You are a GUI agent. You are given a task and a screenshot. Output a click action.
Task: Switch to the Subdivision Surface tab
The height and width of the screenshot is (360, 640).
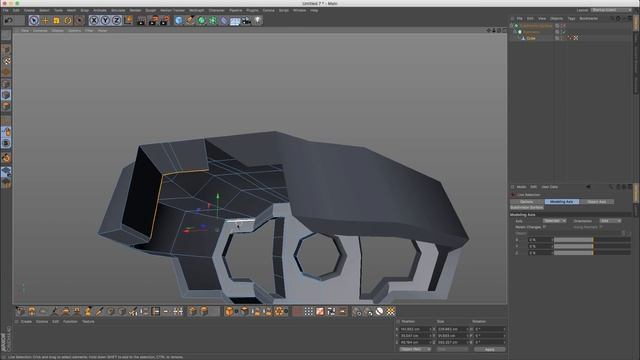point(527,207)
